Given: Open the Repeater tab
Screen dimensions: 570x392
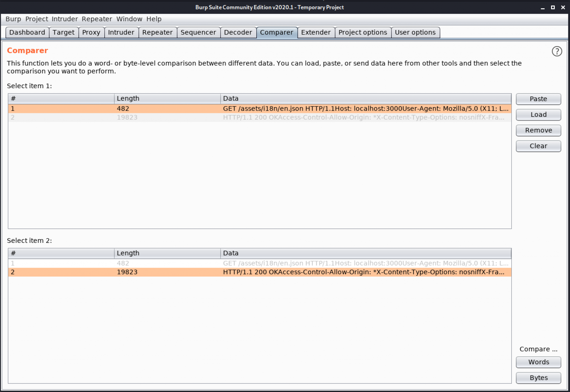Looking at the screenshot, I should click(158, 32).
